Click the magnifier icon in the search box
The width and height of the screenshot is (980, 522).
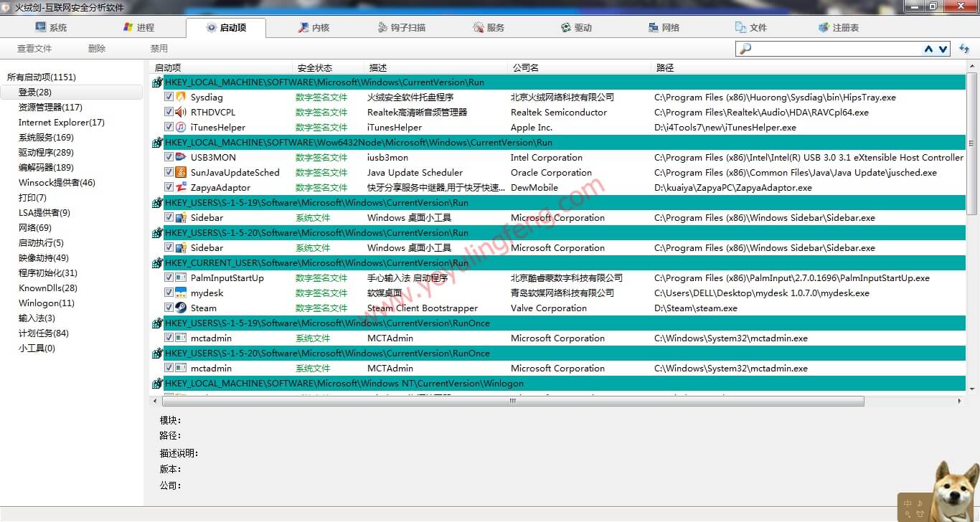(x=745, y=49)
